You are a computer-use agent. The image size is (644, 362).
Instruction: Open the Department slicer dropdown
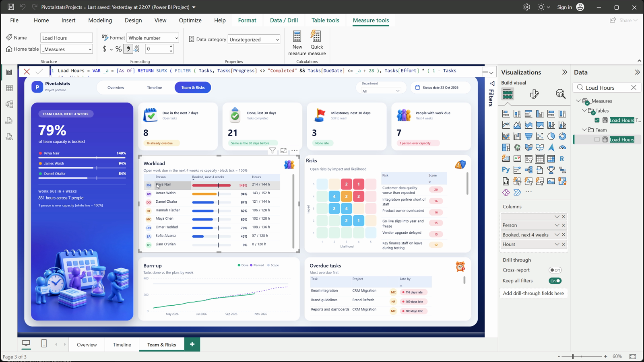(x=381, y=91)
